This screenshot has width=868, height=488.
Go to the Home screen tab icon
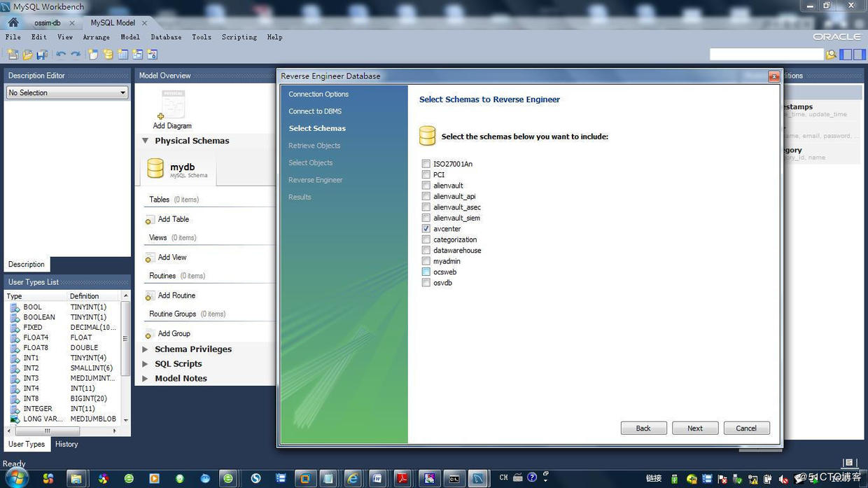13,22
